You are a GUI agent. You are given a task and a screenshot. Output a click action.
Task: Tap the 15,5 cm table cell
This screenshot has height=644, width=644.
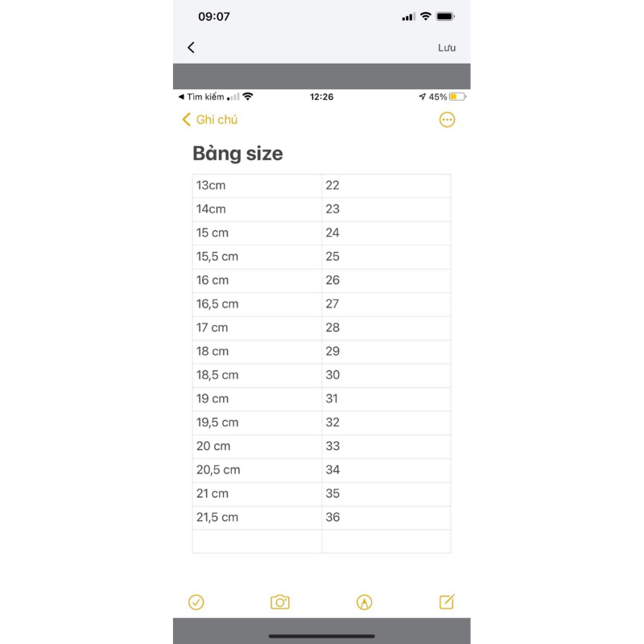pyautogui.click(x=257, y=257)
